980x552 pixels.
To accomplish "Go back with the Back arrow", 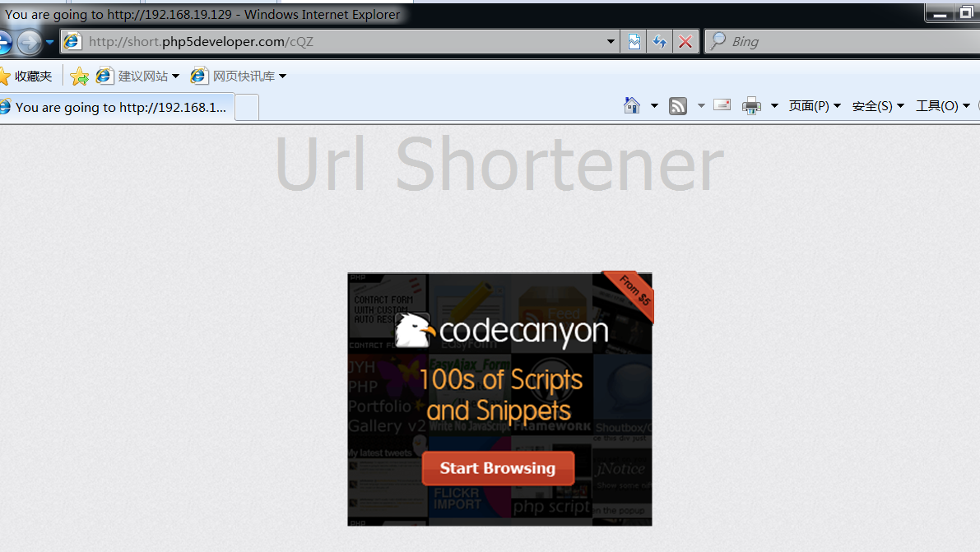I will coord(4,43).
